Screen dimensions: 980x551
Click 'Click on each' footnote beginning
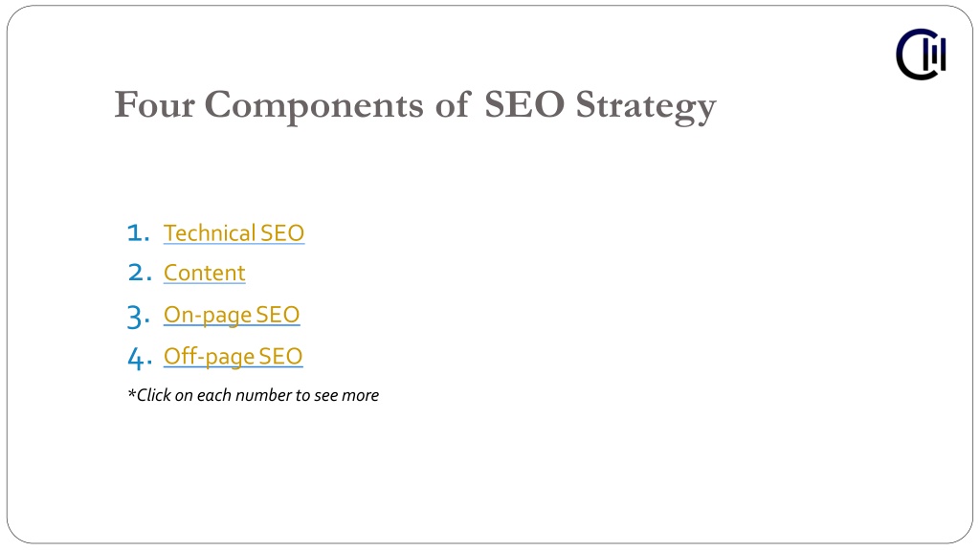click(x=184, y=395)
